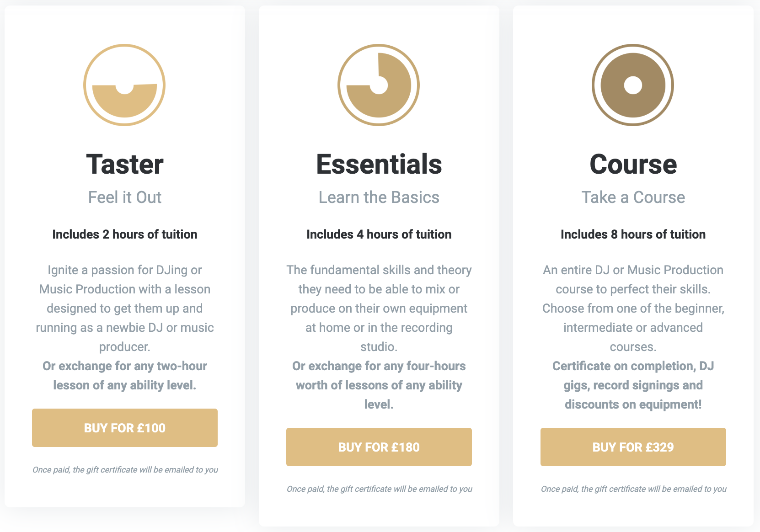Click gift certificate notice under £100 button

point(125,470)
